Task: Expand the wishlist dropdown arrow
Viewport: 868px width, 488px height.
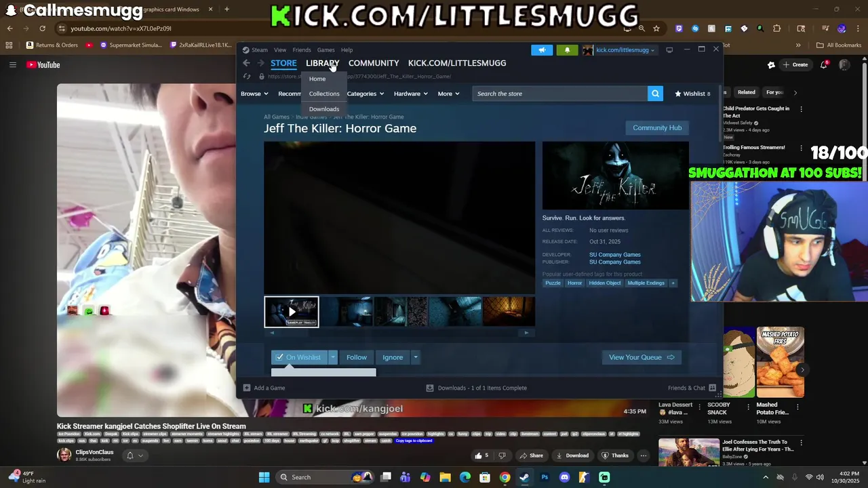Action: pyautogui.click(x=332, y=357)
